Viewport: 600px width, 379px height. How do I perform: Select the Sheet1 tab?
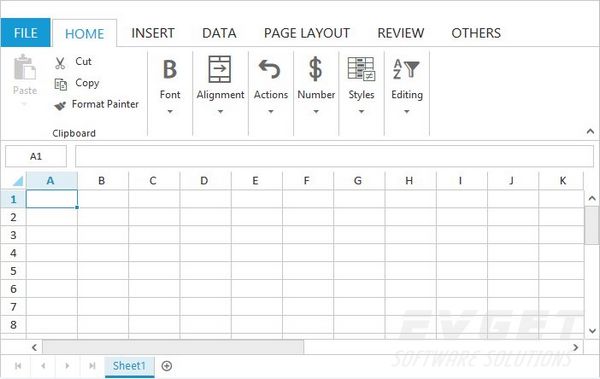pyautogui.click(x=129, y=366)
